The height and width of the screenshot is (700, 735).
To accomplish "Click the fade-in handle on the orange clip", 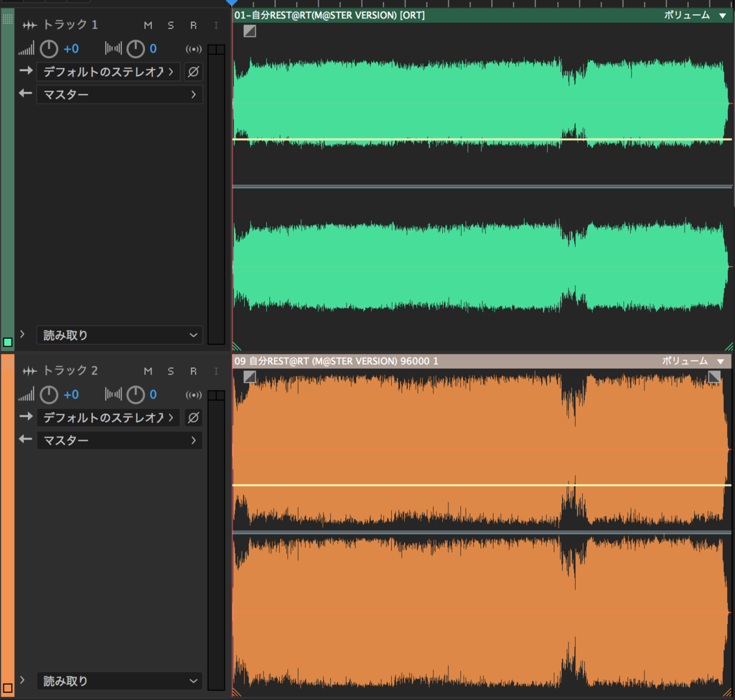I will pos(250,376).
